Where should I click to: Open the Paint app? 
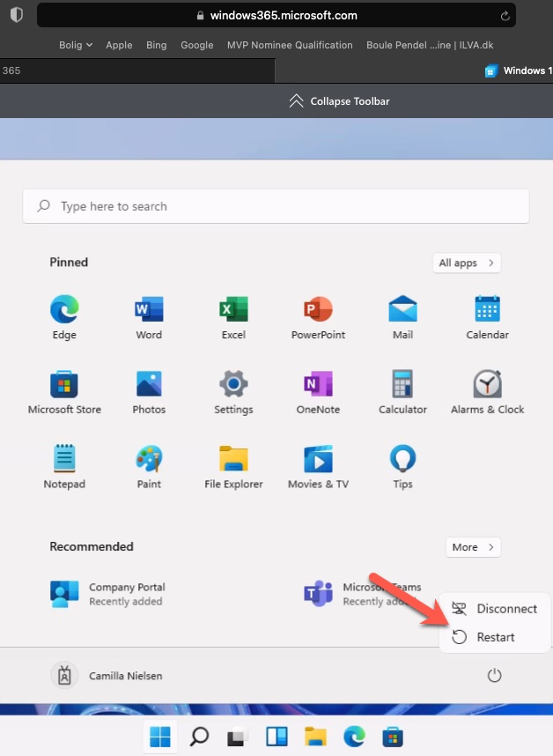tap(149, 466)
